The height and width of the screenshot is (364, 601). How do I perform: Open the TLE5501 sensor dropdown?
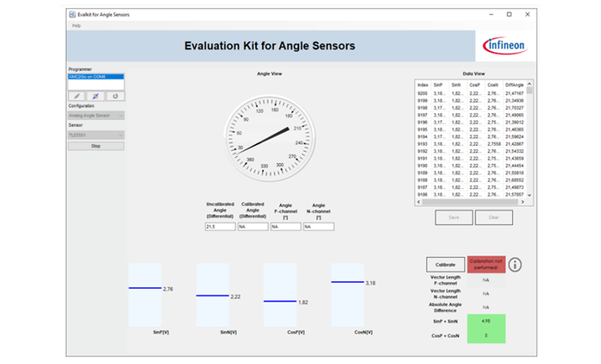[x=95, y=134]
